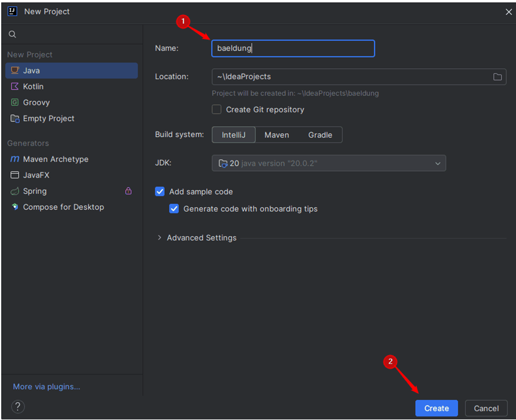
Task: Expand Advanced Settings section
Action: pos(160,238)
